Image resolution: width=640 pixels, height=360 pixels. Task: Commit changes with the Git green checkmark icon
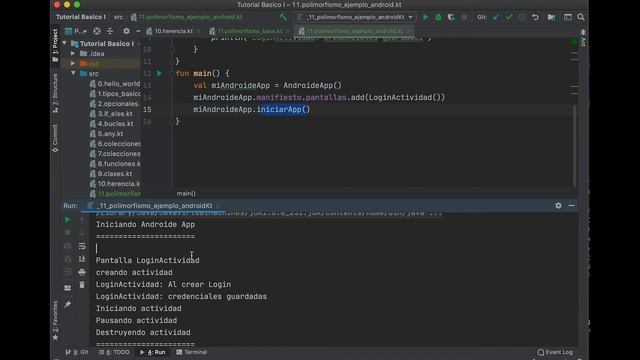(x=509, y=17)
